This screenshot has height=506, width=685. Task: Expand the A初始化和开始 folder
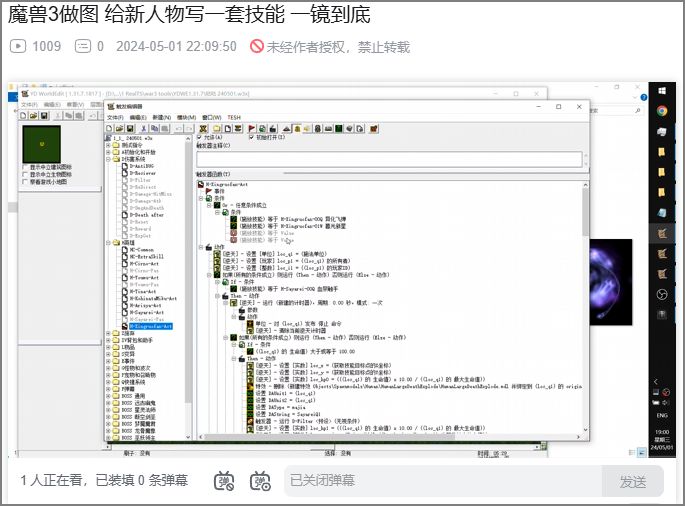pyautogui.click(x=108, y=152)
